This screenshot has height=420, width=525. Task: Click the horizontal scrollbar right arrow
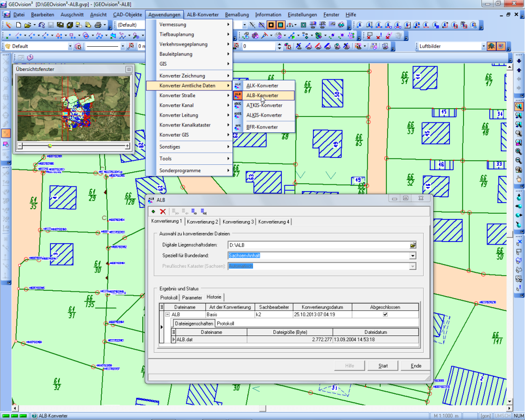coord(510,408)
